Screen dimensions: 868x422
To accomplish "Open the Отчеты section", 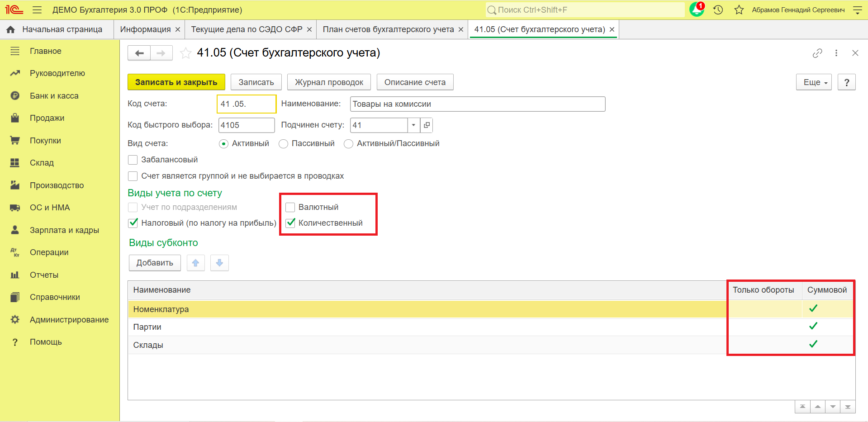I will [x=60, y=275].
